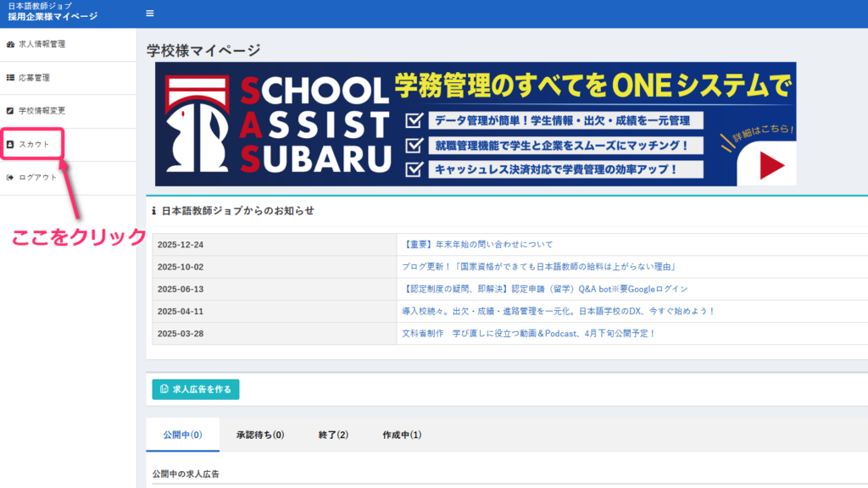Open the スカウト menu item

(34, 145)
